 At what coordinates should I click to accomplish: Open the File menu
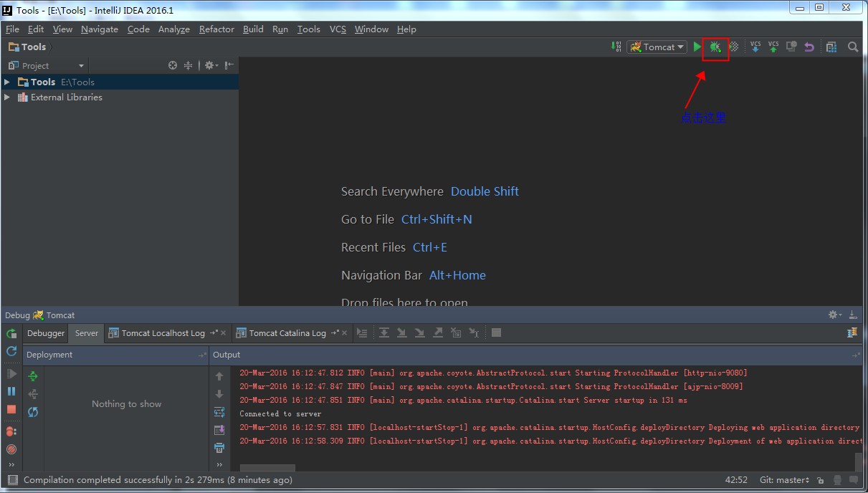coord(12,29)
